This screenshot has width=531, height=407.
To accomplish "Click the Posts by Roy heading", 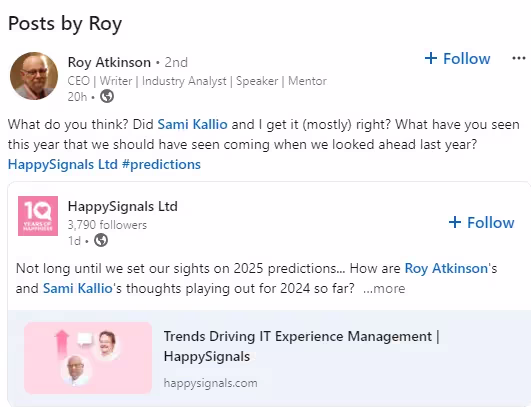I will [65, 24].
